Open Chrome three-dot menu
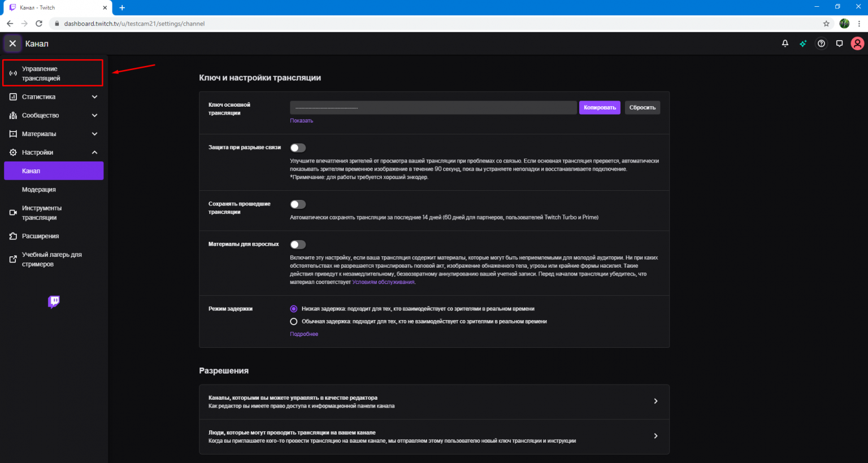The width and height of the screenshot is (868, 463). [860, 24]
